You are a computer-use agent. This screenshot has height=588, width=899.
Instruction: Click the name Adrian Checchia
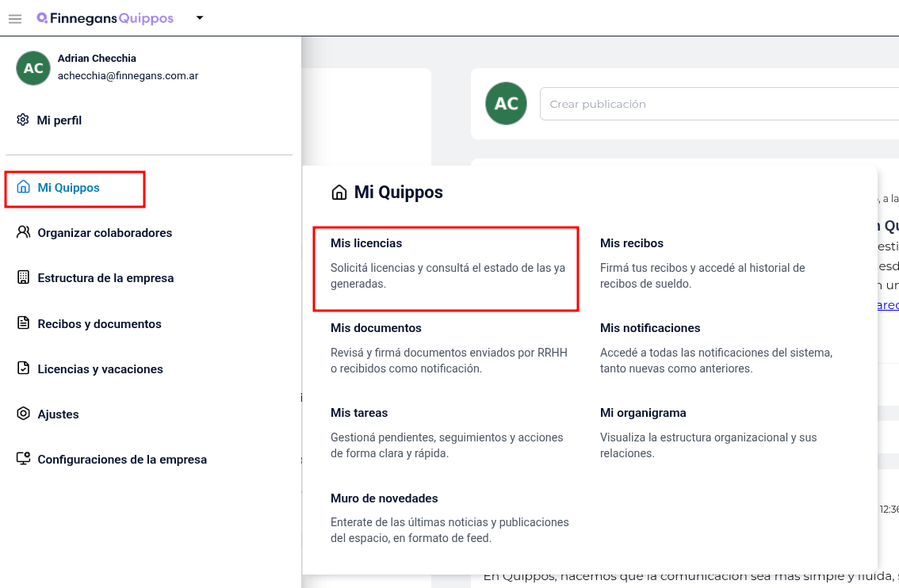coord(97,58)
